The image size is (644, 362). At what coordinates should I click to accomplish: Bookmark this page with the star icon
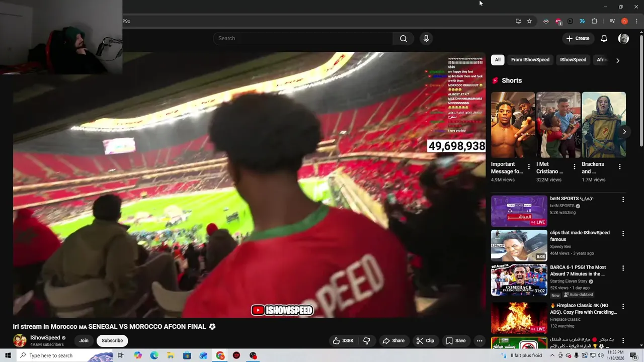coord(529,21)
